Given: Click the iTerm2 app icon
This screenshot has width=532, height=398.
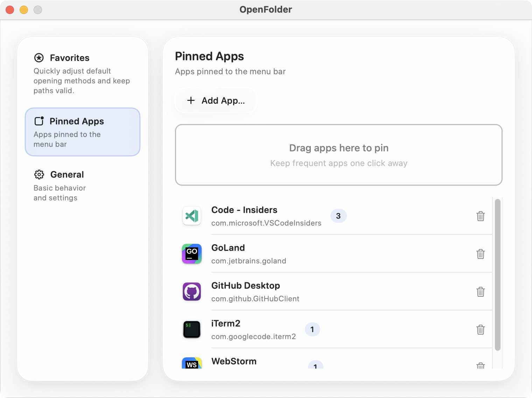Looking at the screenshot, I should [x=191, y=329].
